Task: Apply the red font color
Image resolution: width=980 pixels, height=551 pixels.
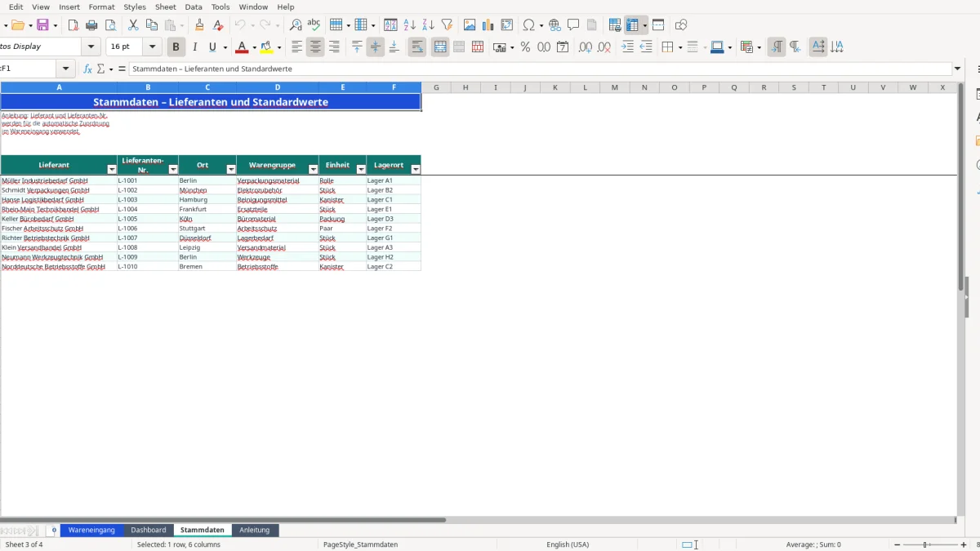Action: tap(242, 47)
